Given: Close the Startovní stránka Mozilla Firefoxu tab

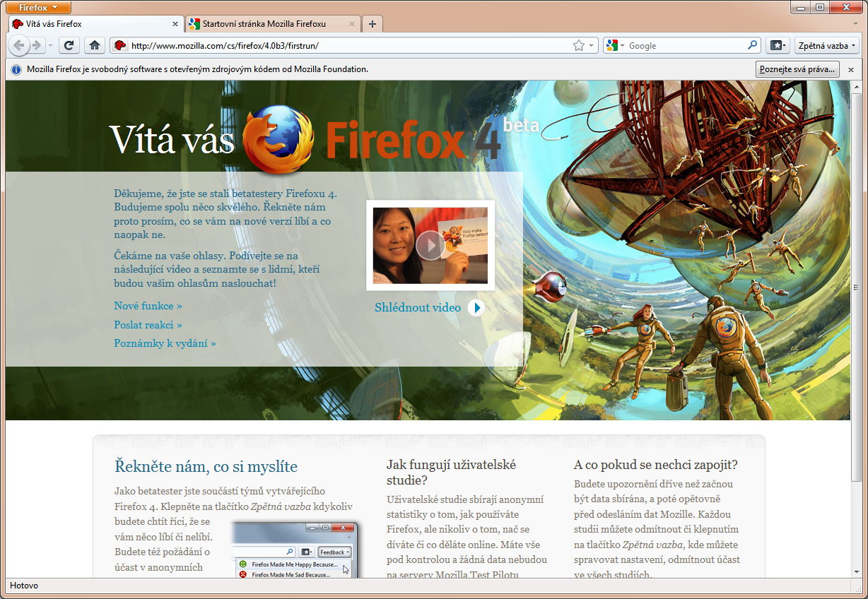Looking at the screenshot, I should point(353,24).
